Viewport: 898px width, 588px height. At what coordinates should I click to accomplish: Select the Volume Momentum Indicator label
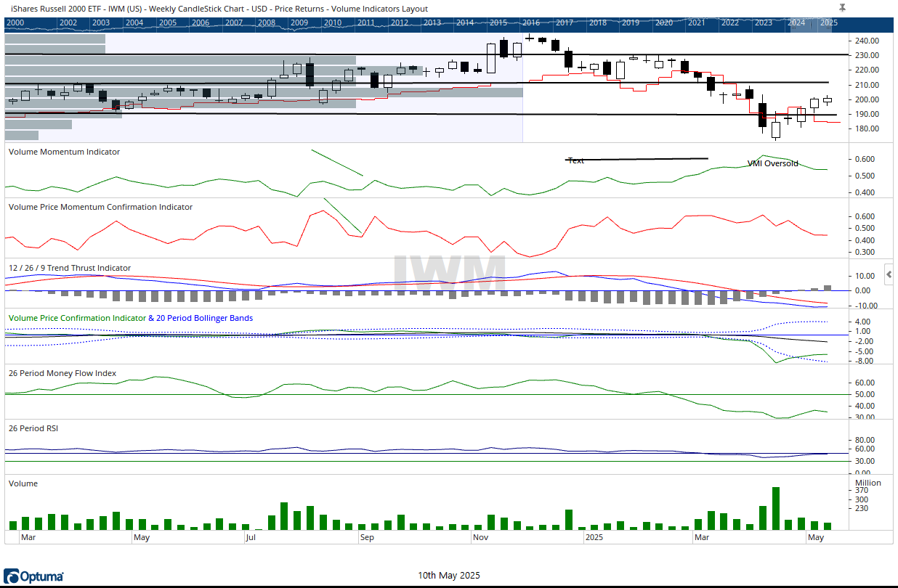[64, 152]
